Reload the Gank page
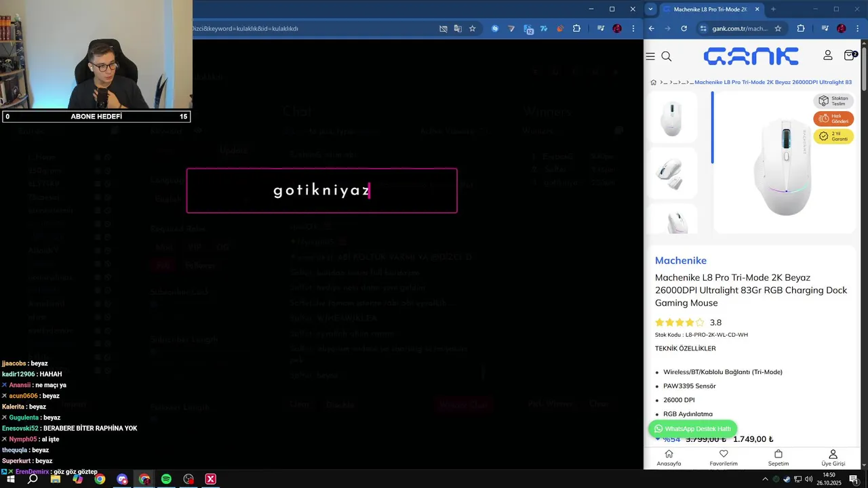This screenshot has width=868, height=488. pyautogui.click(x=684, y=28)
